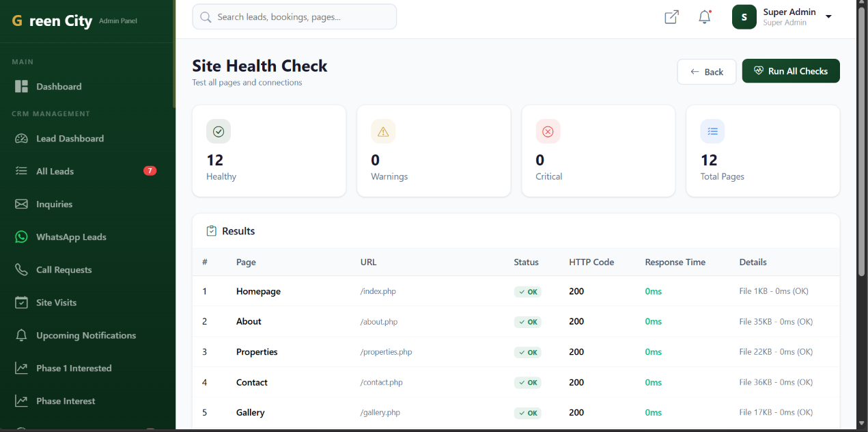Image resolution: width=868 pixels, height=432 pixels.
Task: Click the OK status badge for Properties
Action: tap(528, 352)
